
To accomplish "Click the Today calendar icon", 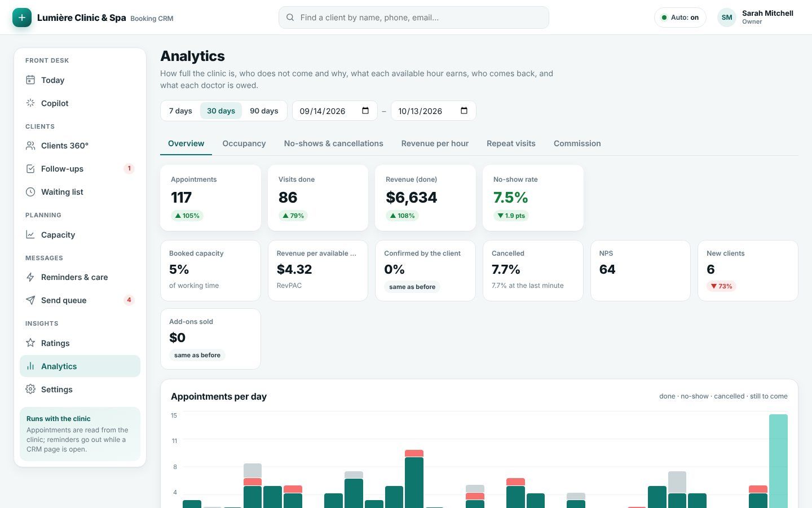I will tap(30, 80).
